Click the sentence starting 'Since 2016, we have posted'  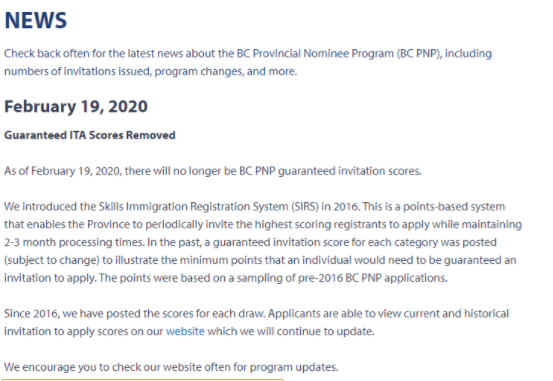136,314
